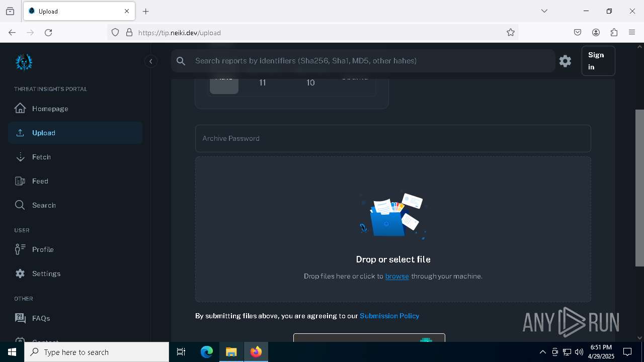
Task: Click the sidebar Search magnifier icon
Action: 20,205
